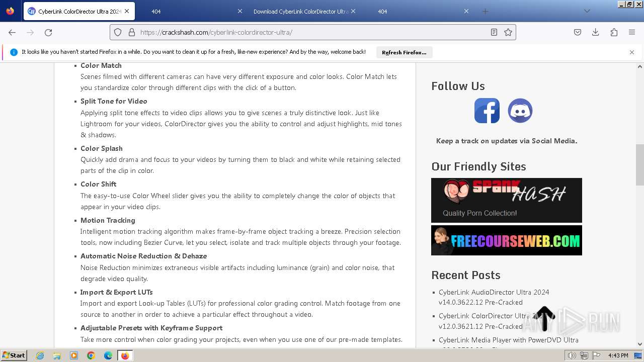Click the address bar URL field
The image size is (644, 362).
312,32
